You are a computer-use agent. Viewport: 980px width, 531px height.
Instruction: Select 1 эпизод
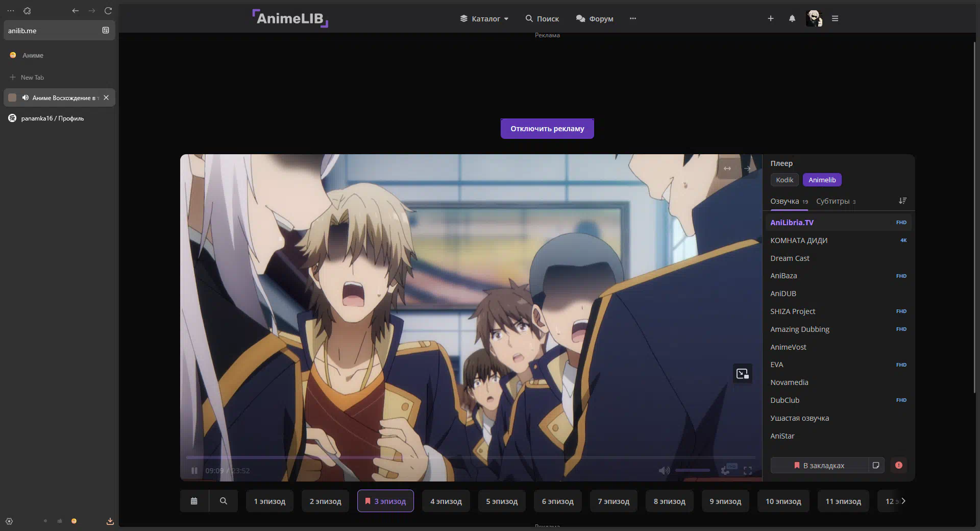click(269, 501)
